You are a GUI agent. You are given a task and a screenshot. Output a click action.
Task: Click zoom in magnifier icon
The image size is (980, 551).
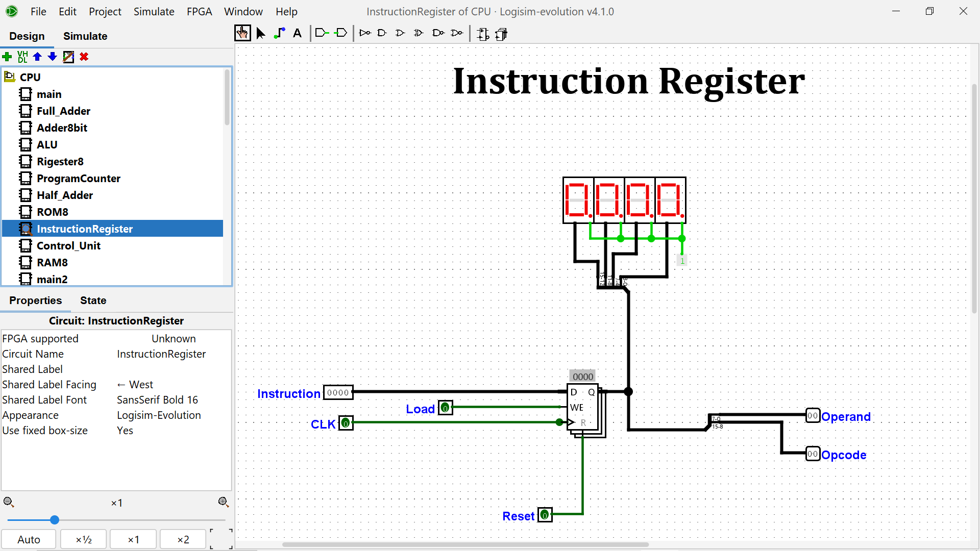point(224,503)
